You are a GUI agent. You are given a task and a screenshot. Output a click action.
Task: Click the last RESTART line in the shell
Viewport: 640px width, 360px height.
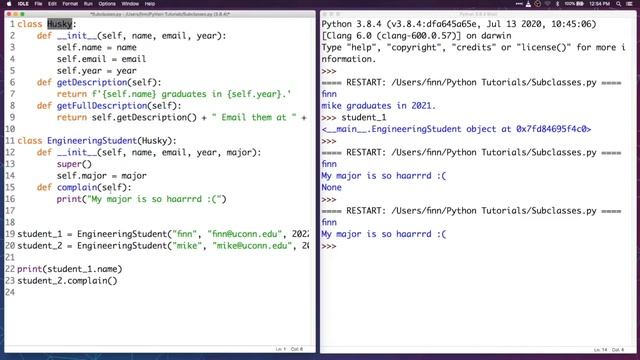[x=471, y=211]
